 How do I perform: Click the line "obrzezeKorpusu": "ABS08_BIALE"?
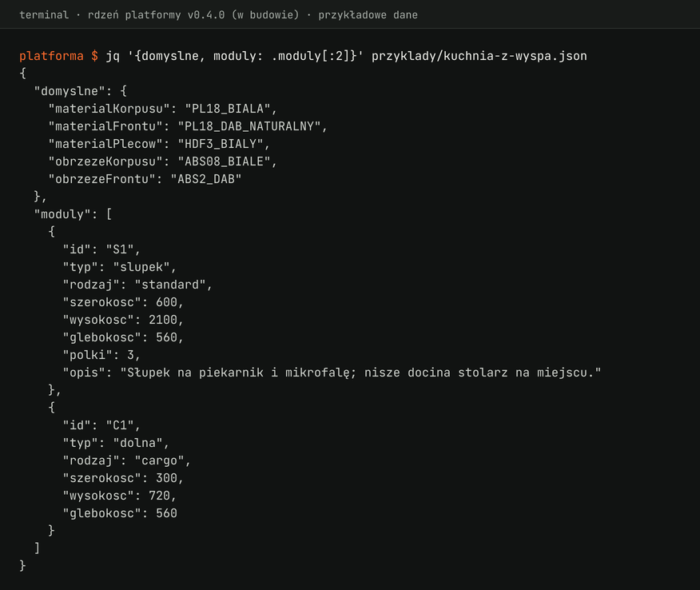click(x=162, y=161)
